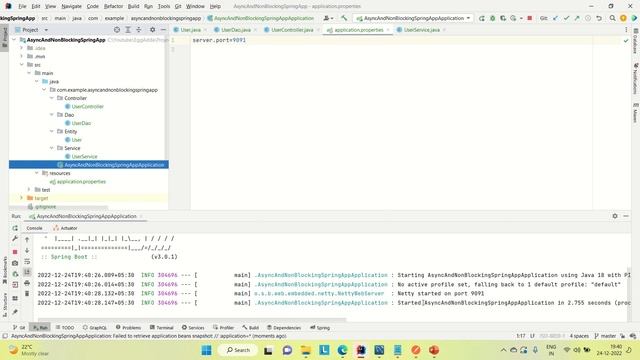Click the Debug bug icon in toolbar
The height and width of the screenshot is (360, 640).
493,18
